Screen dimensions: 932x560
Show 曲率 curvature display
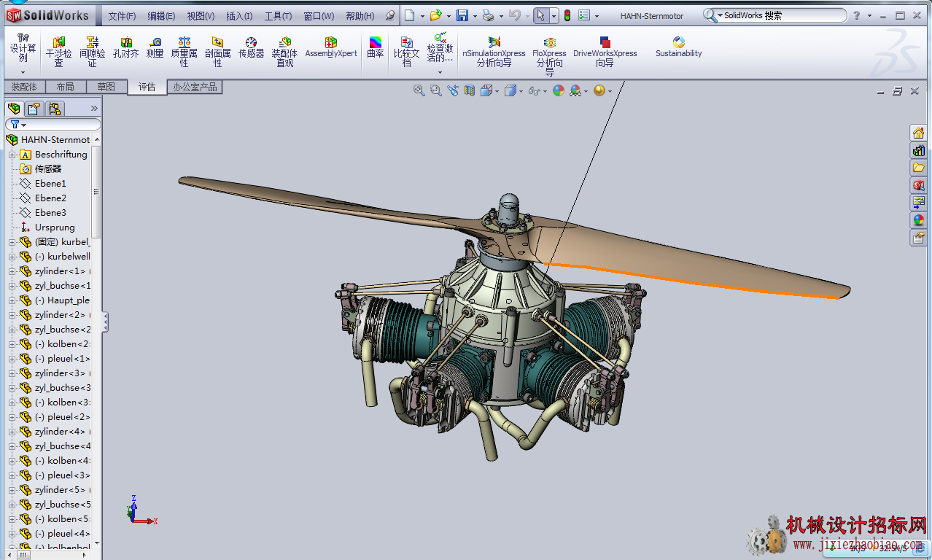point(376,47)
